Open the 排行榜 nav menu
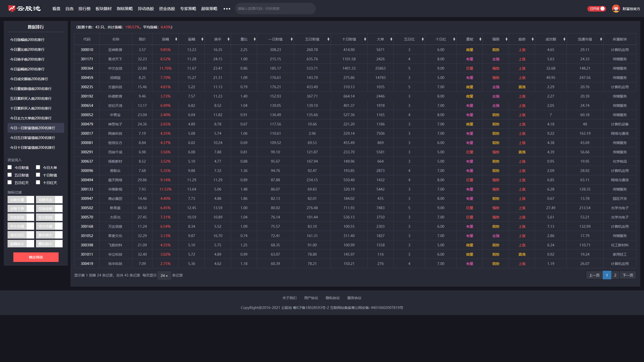Viewport: 644px width, 362px height. point(84,9)
